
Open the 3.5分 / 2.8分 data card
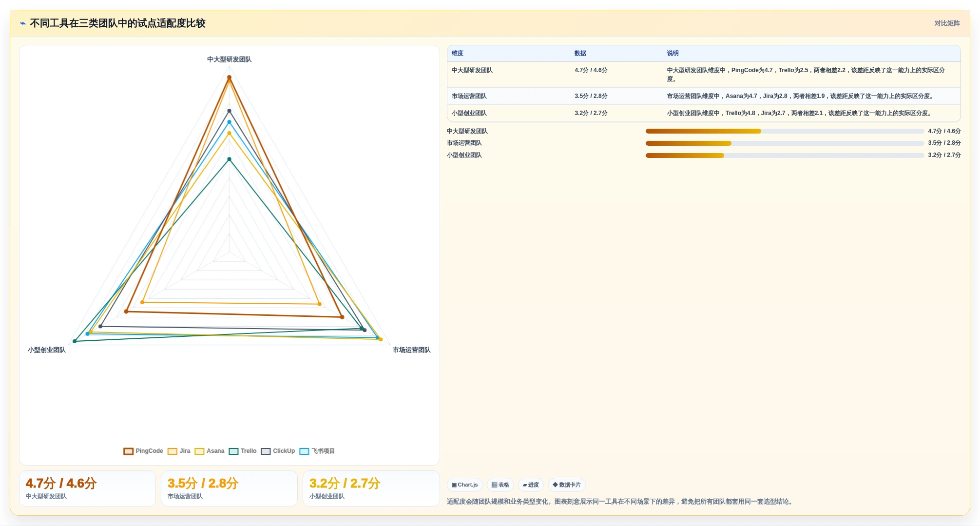[229, 488]
